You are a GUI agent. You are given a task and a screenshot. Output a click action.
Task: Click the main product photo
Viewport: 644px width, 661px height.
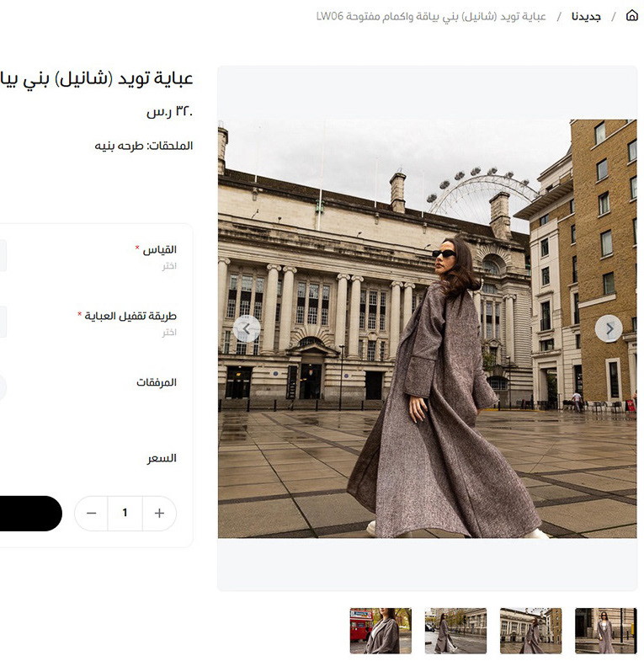click(427, 328)
